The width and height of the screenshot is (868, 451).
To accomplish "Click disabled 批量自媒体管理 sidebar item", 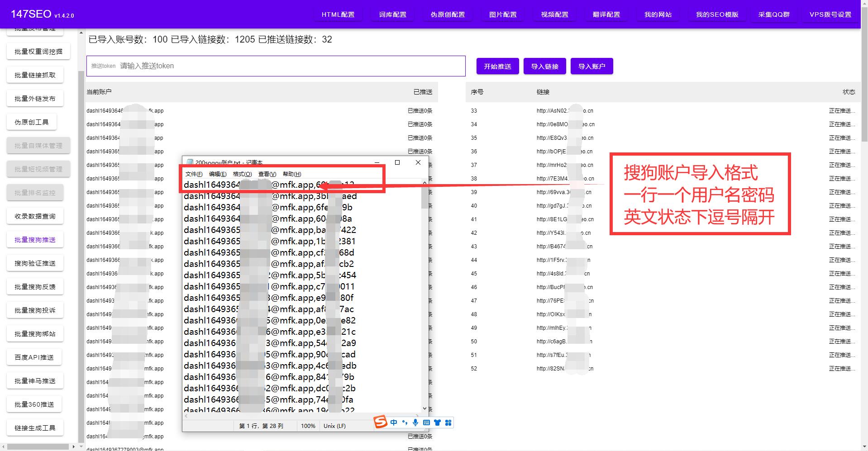I will (38, 146).
